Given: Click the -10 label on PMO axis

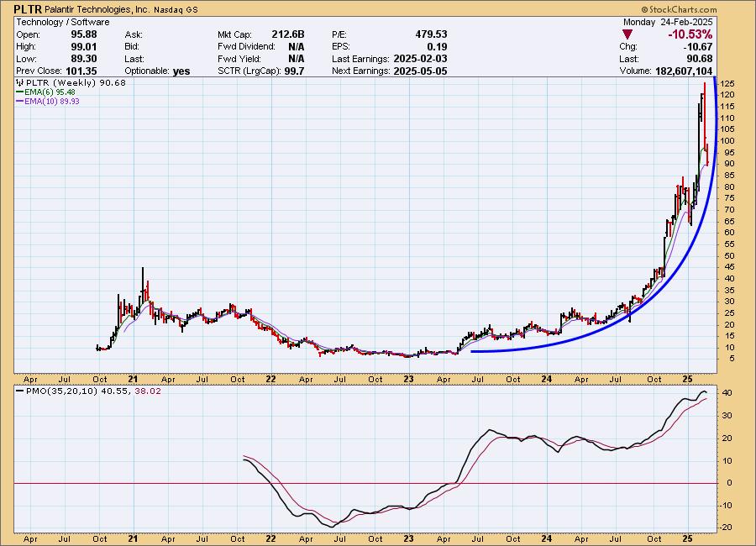Looking at the screenshot, I should coord(726,506).
